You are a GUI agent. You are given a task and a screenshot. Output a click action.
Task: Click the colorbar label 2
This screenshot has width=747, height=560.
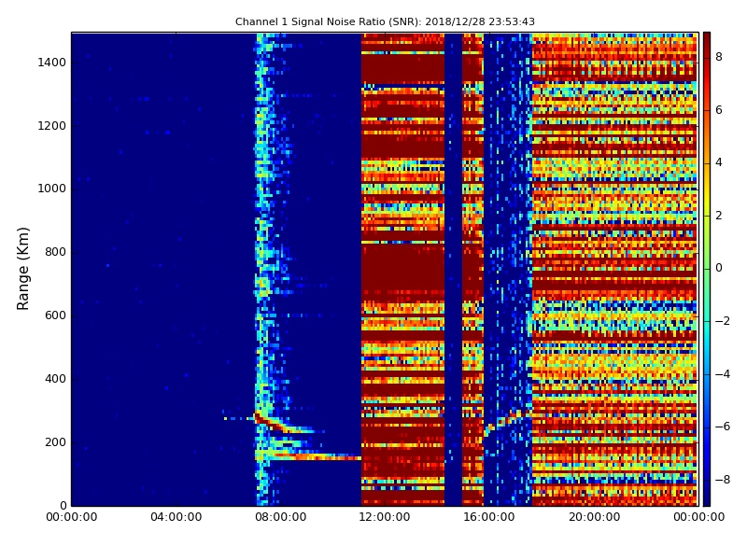click(x=719, y=216)
